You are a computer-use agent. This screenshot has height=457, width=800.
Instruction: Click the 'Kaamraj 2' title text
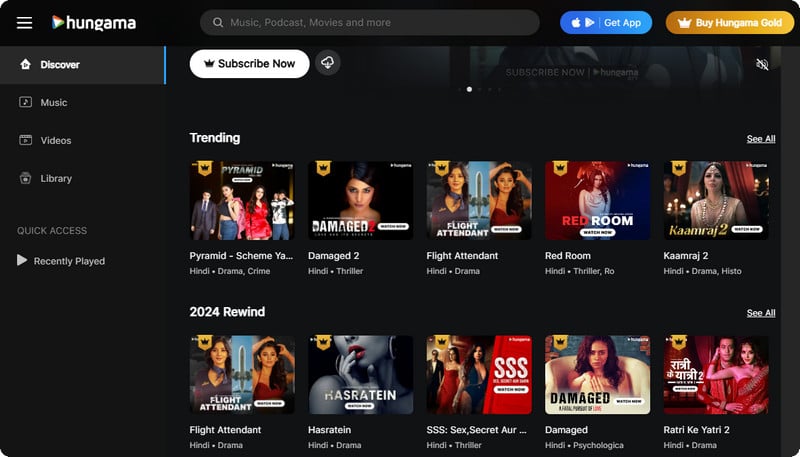pos(686,256)
